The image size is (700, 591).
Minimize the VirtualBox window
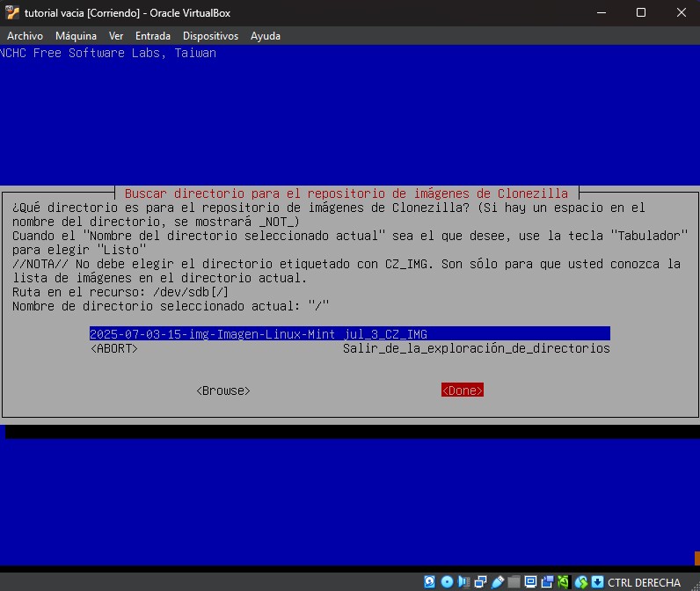point(602,12)
